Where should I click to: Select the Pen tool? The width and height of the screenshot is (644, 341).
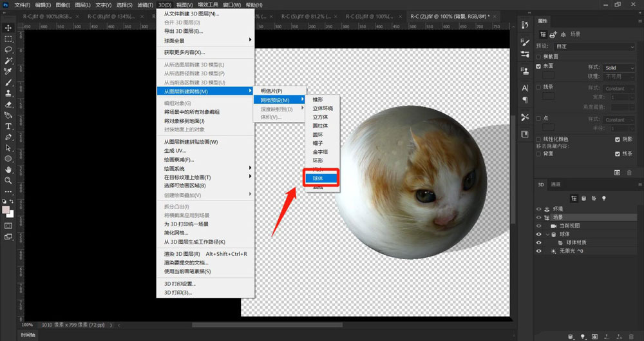pos(8,137)
